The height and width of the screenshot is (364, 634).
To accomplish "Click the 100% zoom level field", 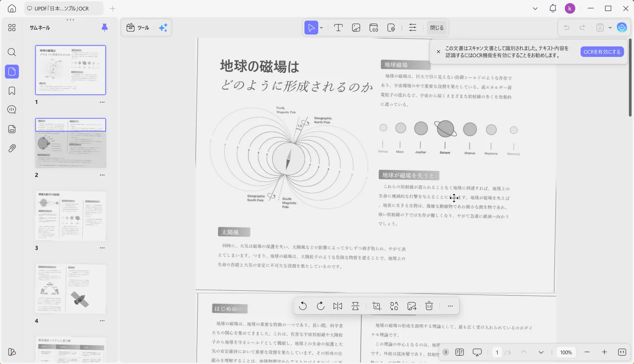I will (x=566, y=352).
